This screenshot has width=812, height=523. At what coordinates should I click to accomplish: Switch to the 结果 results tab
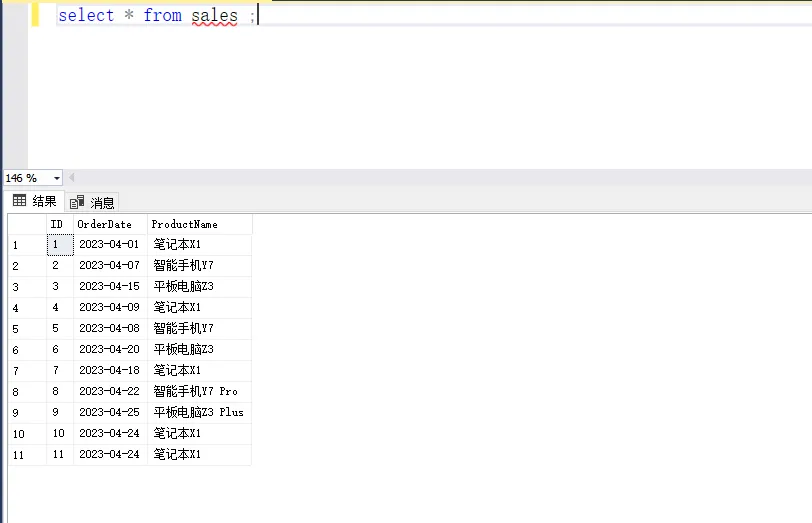35,201
